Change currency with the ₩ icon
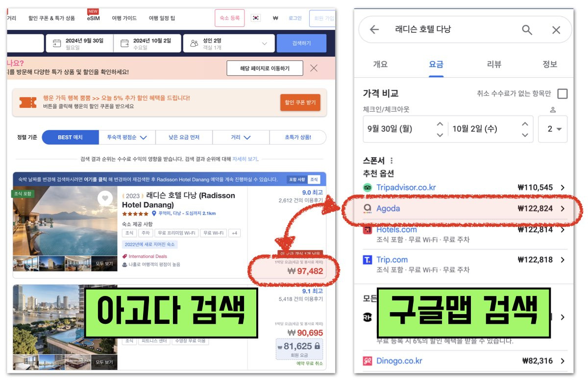Screen dimensions: 588x392 click(x=275, y=18)
